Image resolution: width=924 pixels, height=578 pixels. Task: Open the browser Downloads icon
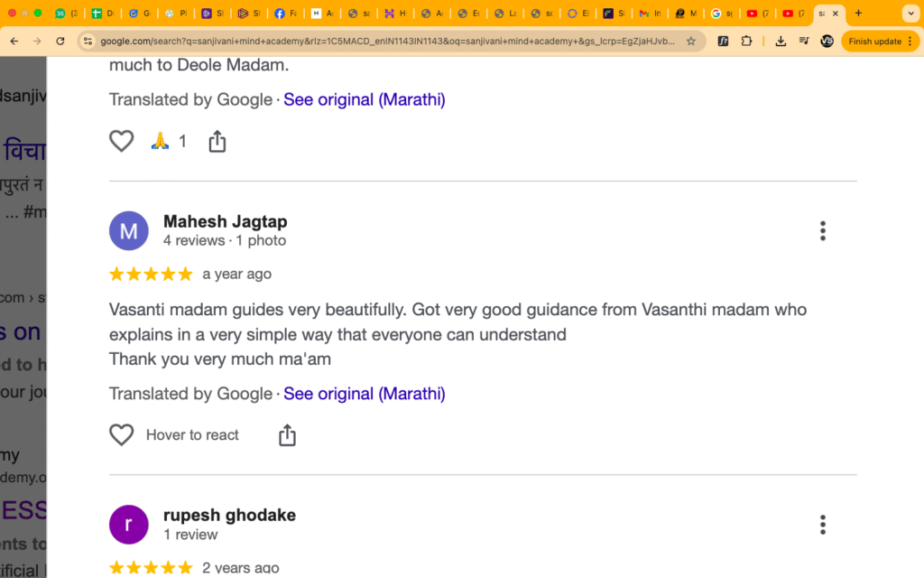pyautogui.click(x=780, y=41)
